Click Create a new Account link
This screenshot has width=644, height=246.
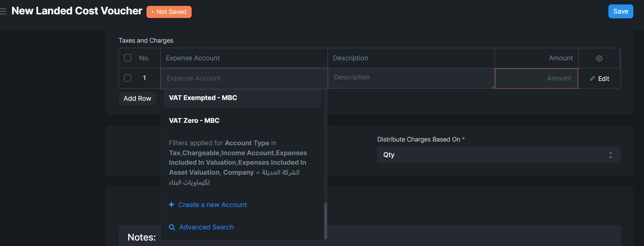click(213, 205)
